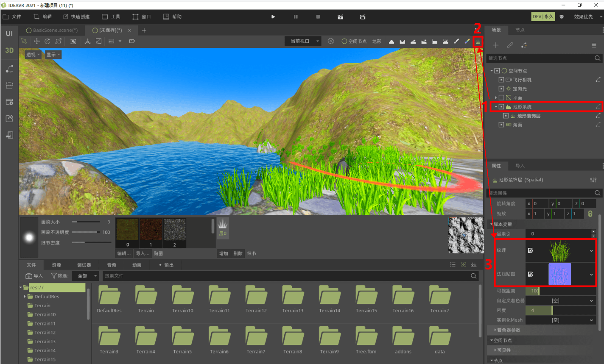Screen dimensions: 604x364
Task: Click the graduation cap tutorial icon
Action: pos(562,17)
